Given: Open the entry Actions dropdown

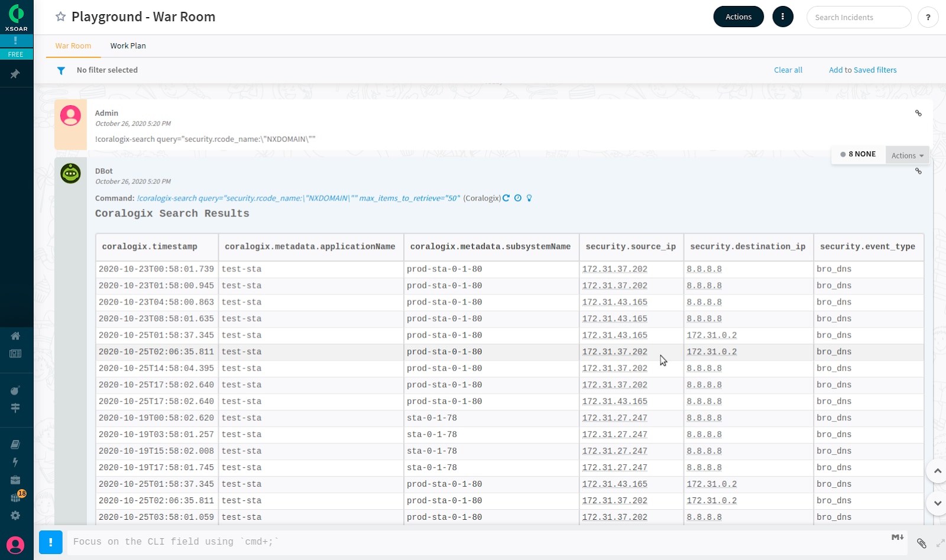Looking at the screenshot, I should click(908, 156).
